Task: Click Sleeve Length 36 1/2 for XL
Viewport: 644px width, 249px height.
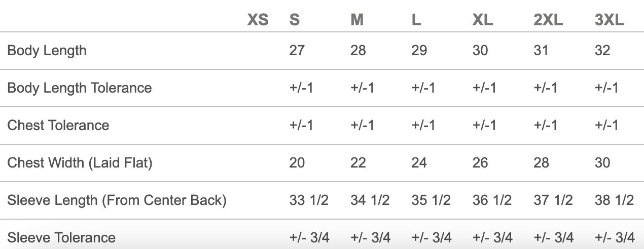Action: tap(492, 200)
